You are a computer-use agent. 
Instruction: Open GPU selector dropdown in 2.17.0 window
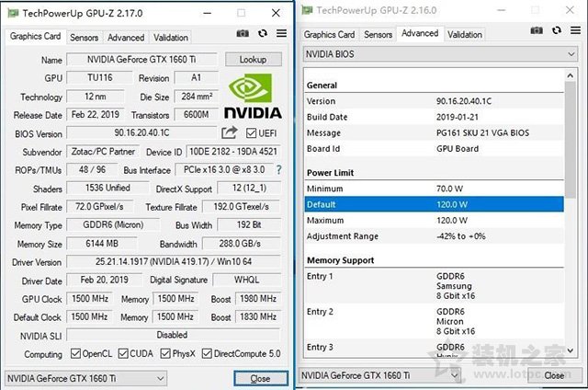point(85,378)
